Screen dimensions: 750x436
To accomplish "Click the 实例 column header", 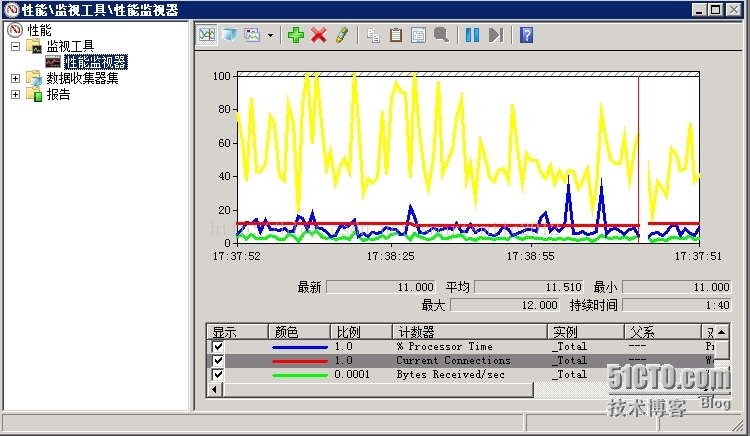I will point(586,332).
